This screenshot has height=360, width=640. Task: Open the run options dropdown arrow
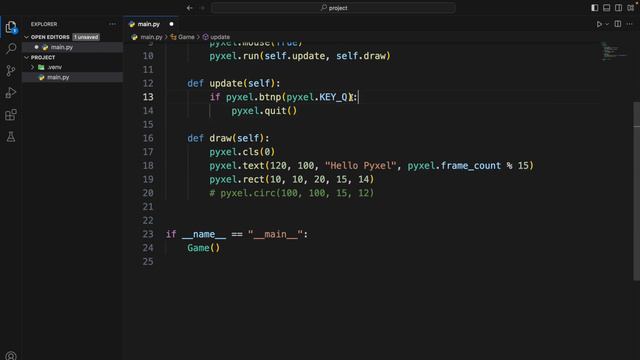tap(607, 24)
